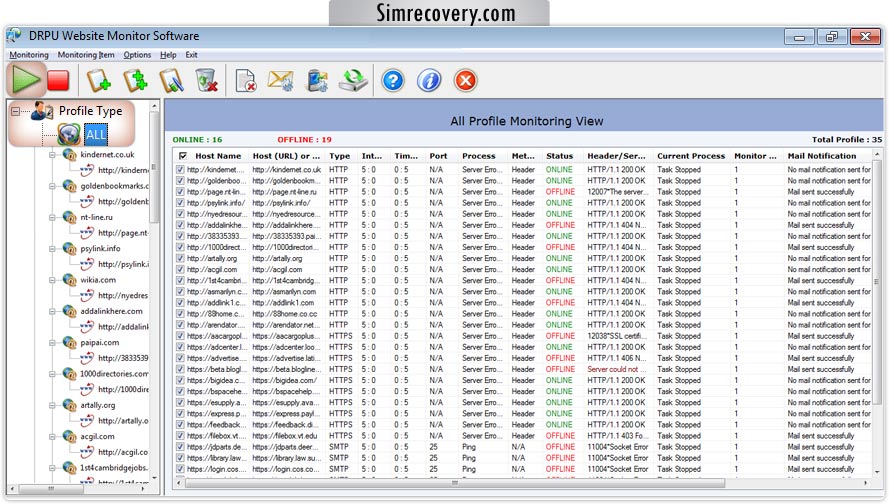Viewport: 889px width, 504px height.
Task: Collapse the kindernet.co.uk tree node
Action: point(52,155)
